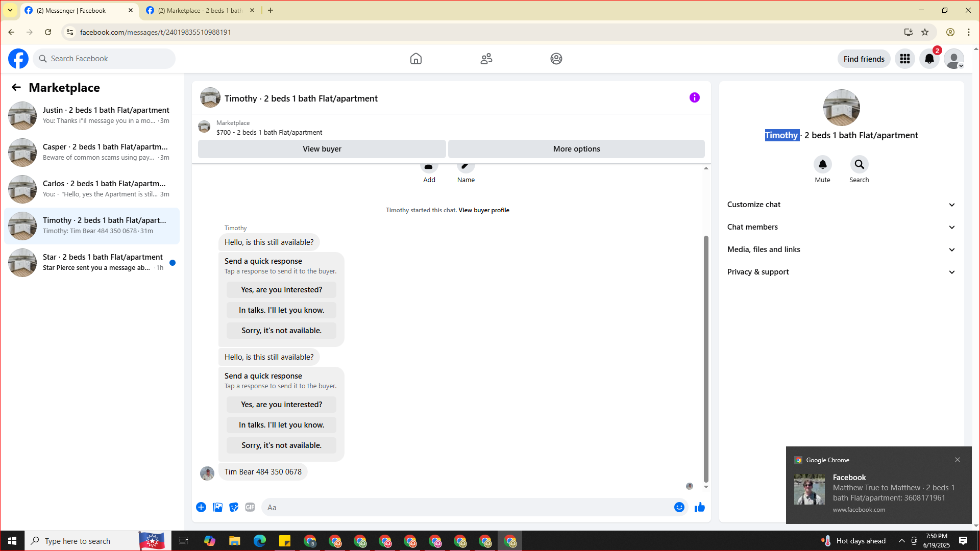The image size is (980, 551).
Task: Send first "Yes, are you interested?" quick response
Action: [x=282, y=290]
